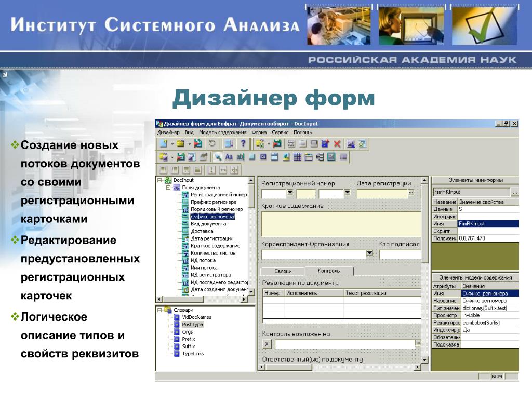
Task: Select the picture image tool icon
Action: [286, 157]
